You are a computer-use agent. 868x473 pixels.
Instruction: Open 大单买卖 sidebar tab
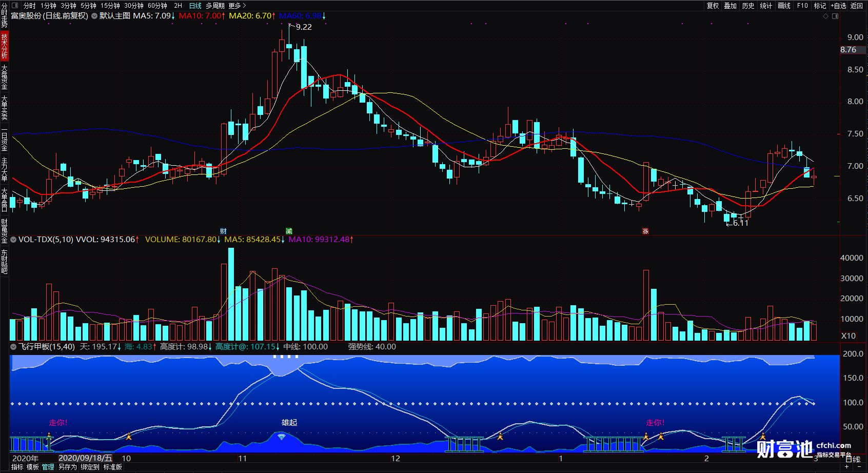(x=4, y=108)
